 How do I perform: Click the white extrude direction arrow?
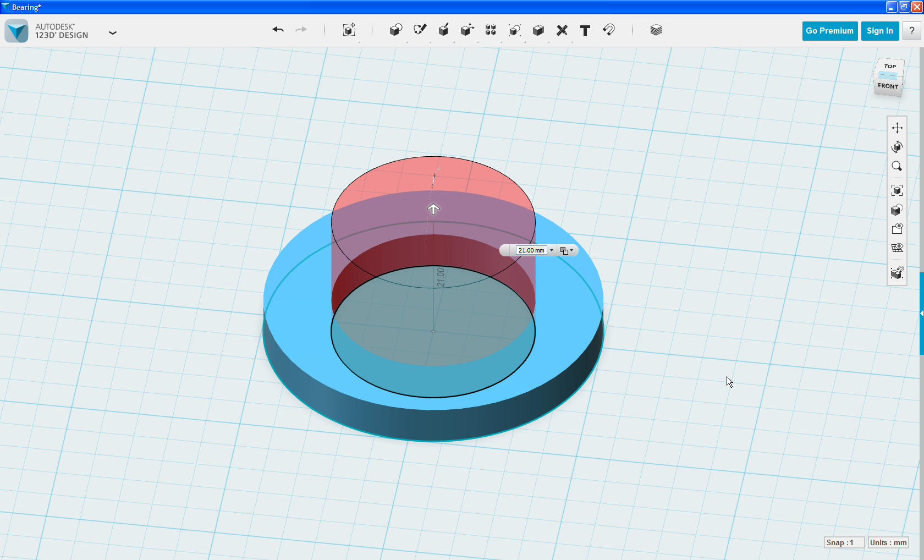[433, 209]
